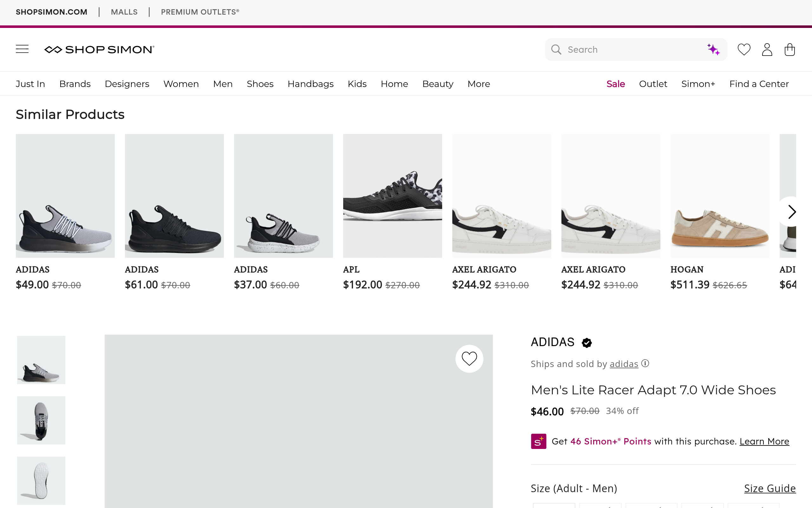812x508 pixels.
Task: Click the adidas seller link
Action: [x=624, y=364]
